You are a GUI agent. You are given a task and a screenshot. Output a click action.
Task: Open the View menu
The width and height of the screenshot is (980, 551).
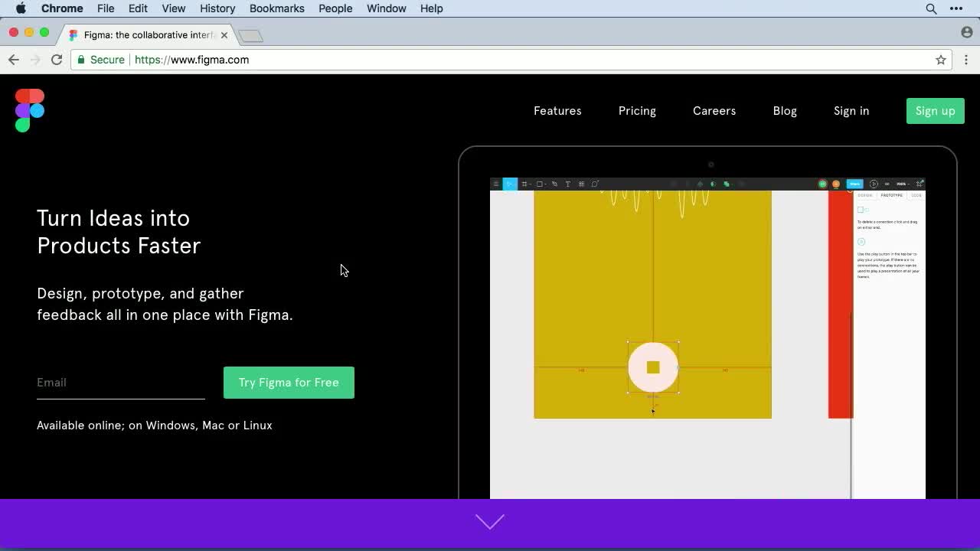(x=174, y=8)
